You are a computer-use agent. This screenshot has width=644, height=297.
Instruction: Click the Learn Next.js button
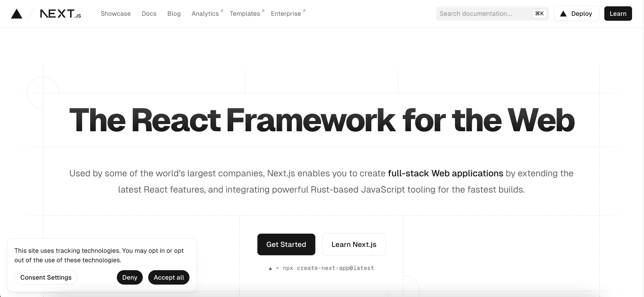click(354, 244)
